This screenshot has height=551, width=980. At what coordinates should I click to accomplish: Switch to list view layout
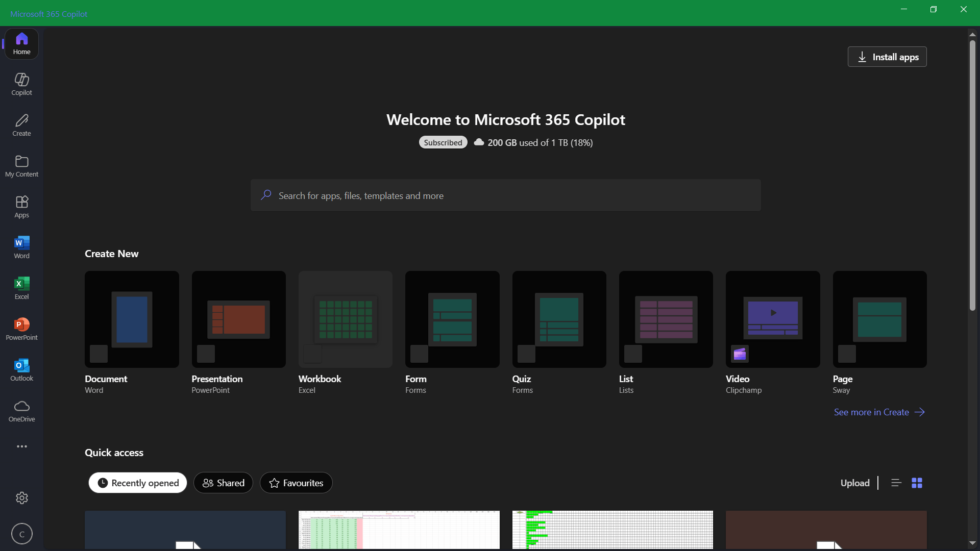click(896, 483)
